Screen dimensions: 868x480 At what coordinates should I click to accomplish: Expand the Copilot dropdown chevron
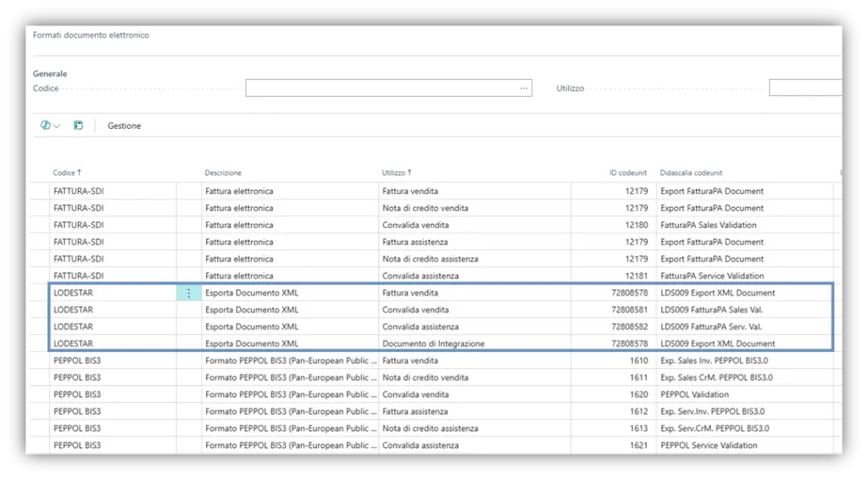click(x=57, y=126)
